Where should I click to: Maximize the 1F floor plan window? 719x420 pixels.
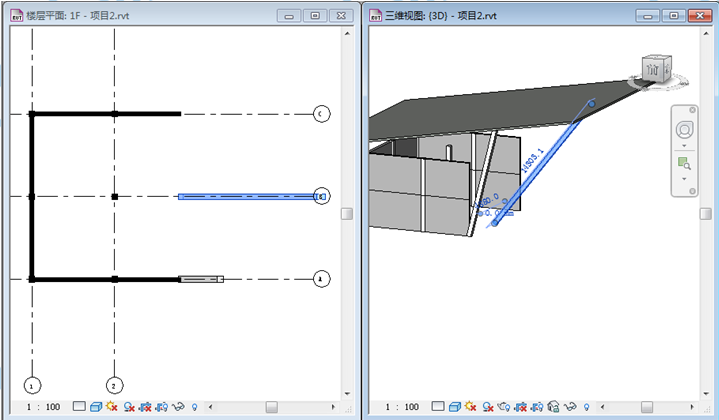(x=315, y=16)
